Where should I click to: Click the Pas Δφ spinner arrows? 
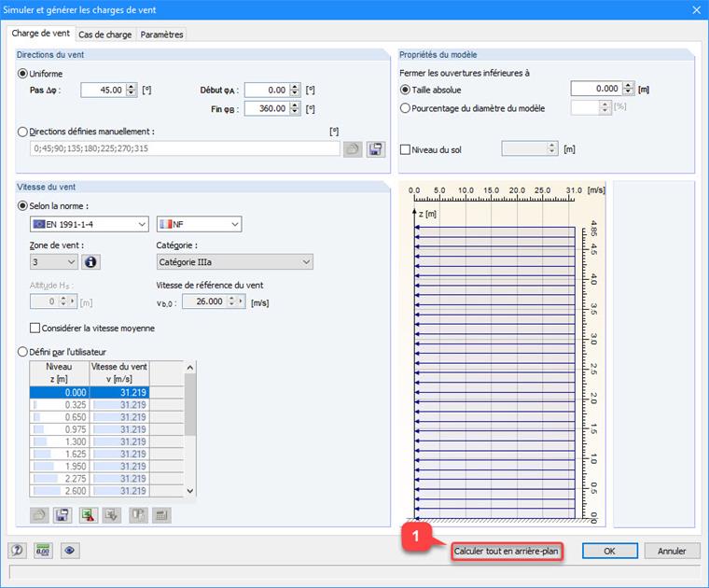[x=132, y=90]
